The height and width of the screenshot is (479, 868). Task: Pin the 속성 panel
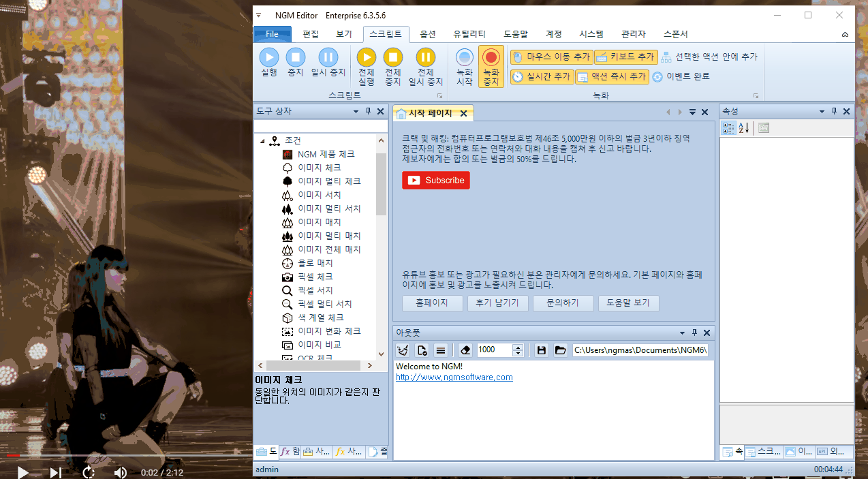834,112
